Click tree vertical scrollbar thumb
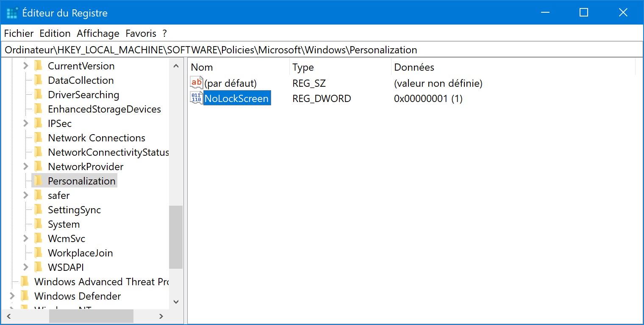 pos(176,237)
